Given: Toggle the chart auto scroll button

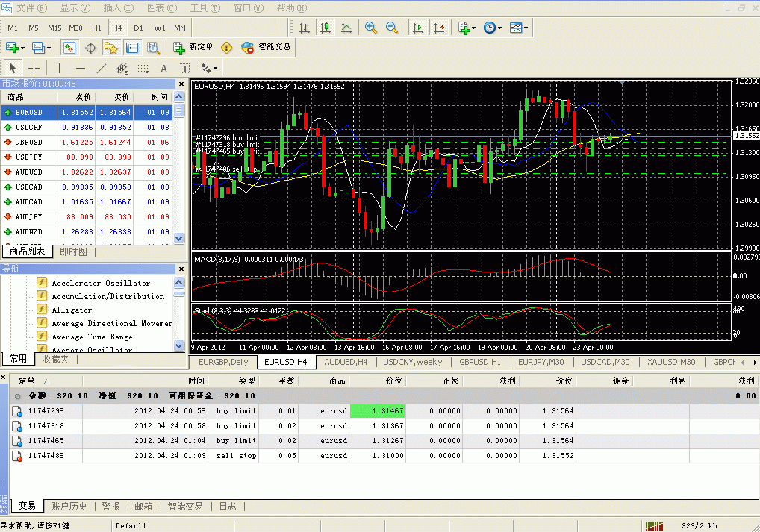Looking at the screenshot, I should click(x=418, y=28).
